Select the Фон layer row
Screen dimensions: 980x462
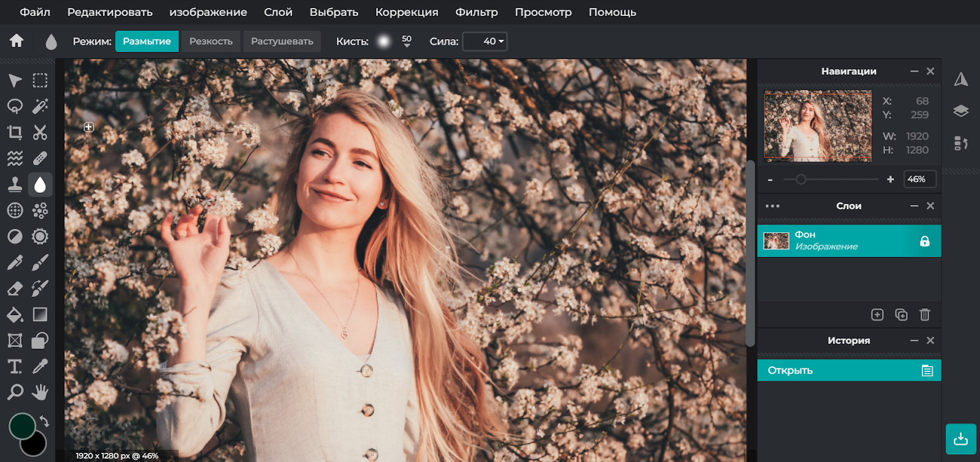coord(849,241)
